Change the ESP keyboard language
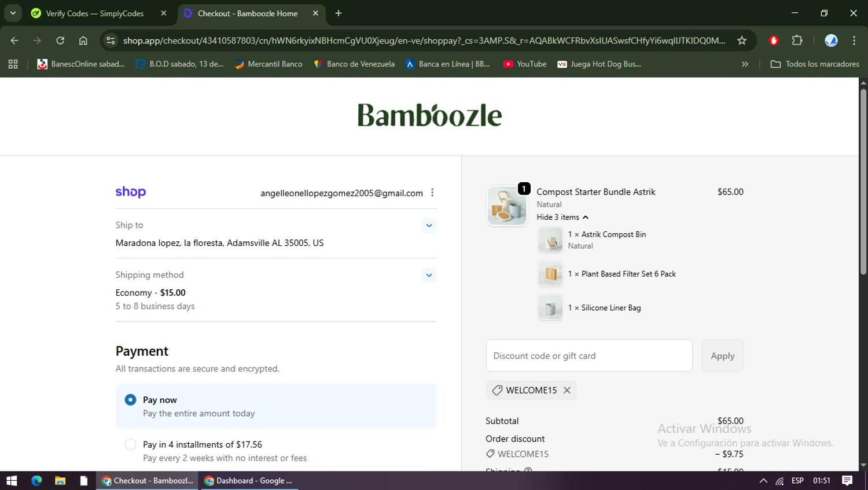Viewport: 868px width, 490px height. click(797, 481)
